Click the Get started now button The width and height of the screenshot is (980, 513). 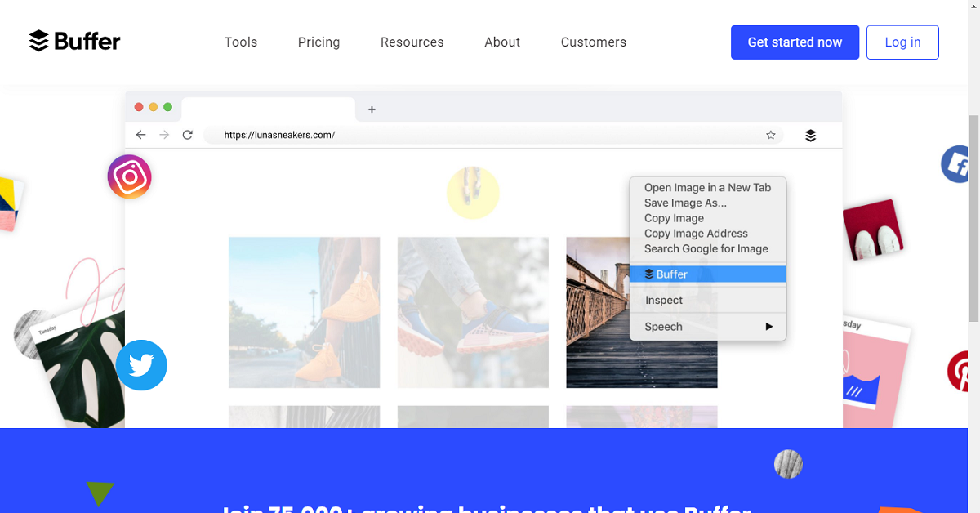[795, 42]
